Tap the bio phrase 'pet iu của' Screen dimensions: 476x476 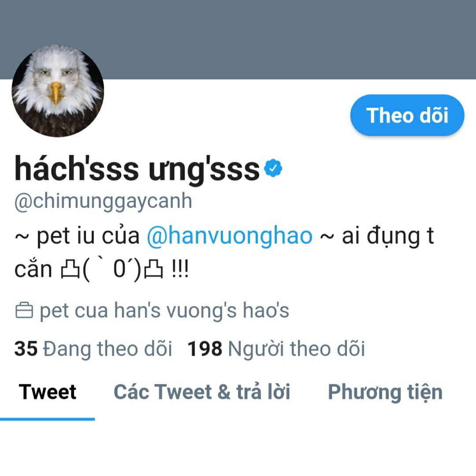pos(88,236)
